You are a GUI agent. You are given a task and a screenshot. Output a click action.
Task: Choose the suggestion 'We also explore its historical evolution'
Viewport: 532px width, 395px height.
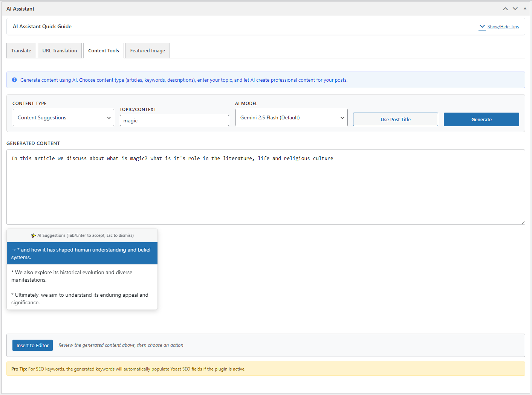tap(82, 276)
